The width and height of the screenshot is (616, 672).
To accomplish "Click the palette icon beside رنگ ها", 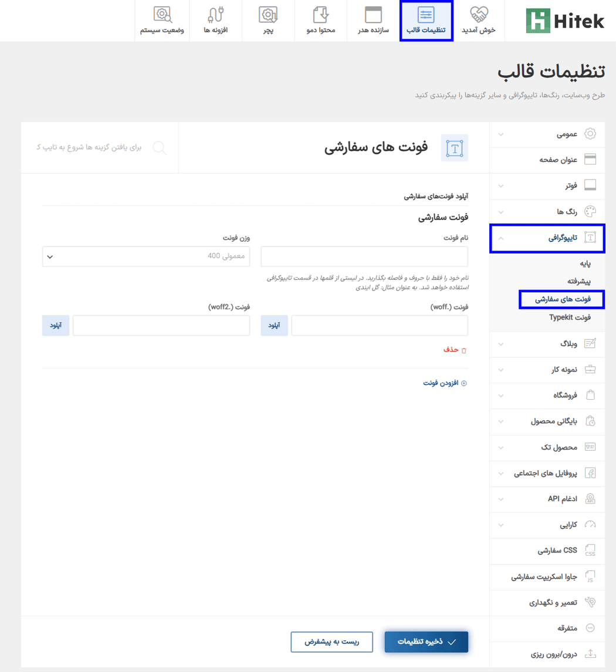I will (x=590, y=211).
